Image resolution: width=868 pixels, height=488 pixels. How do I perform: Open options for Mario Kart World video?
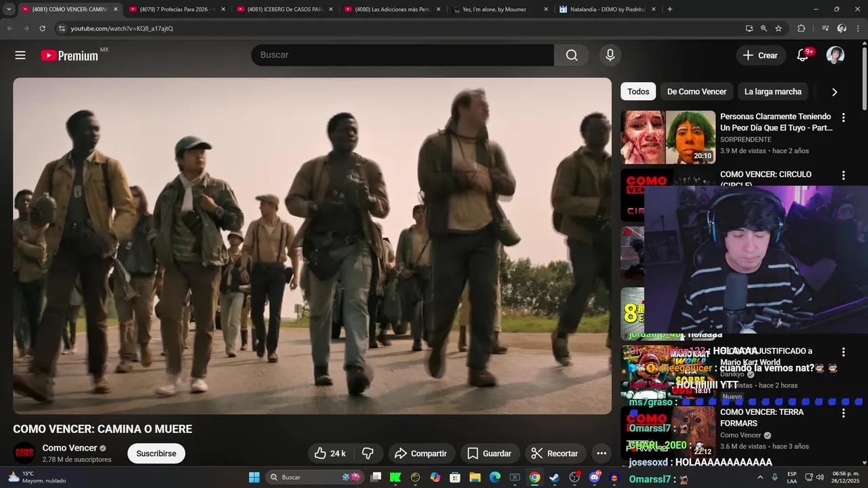[x=844, y=352]
